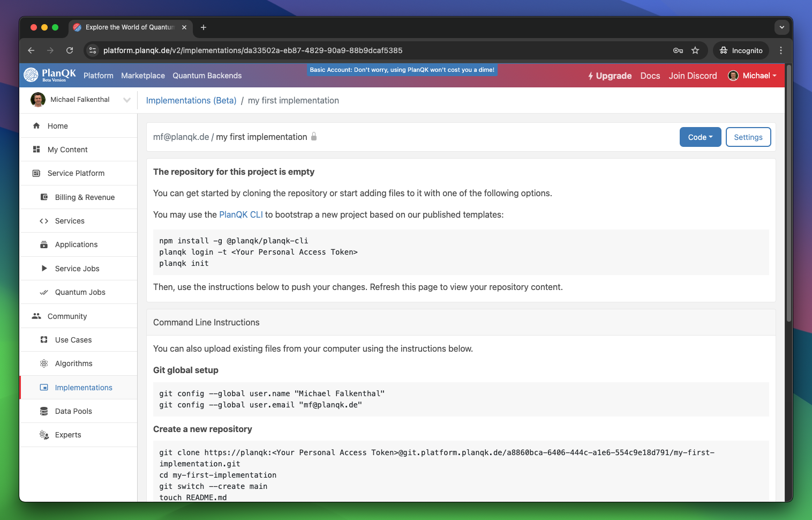This screenshot has width=812, height=520.
Task: Click the Algorithms atom icon
Action: click(44, 363)
